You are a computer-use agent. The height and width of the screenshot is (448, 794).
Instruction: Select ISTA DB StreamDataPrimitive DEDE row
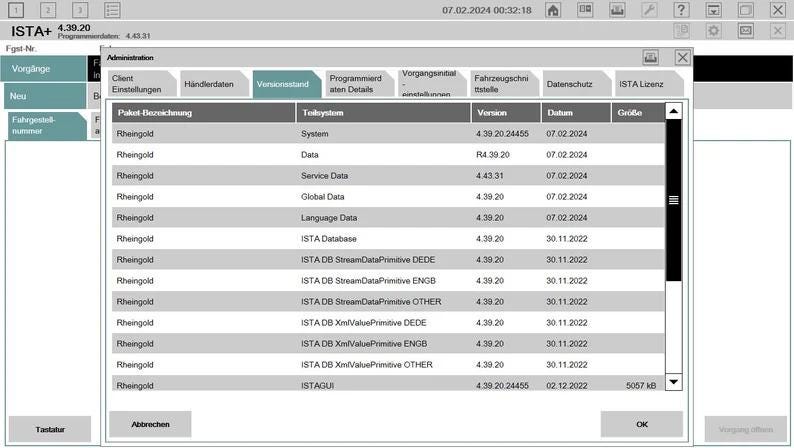388,260
